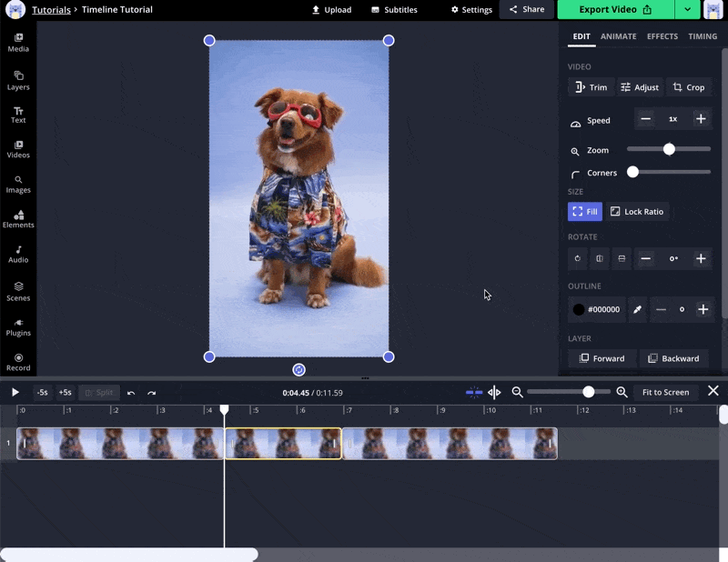This screenshot has height=562, width=728.
Task: Switch to the Effects tab
Action: [662, 36]
